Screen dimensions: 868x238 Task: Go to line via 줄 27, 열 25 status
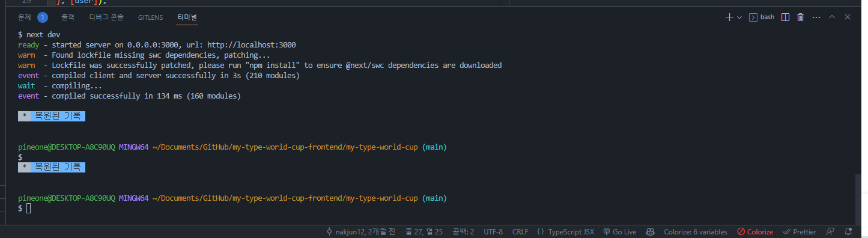424,232
